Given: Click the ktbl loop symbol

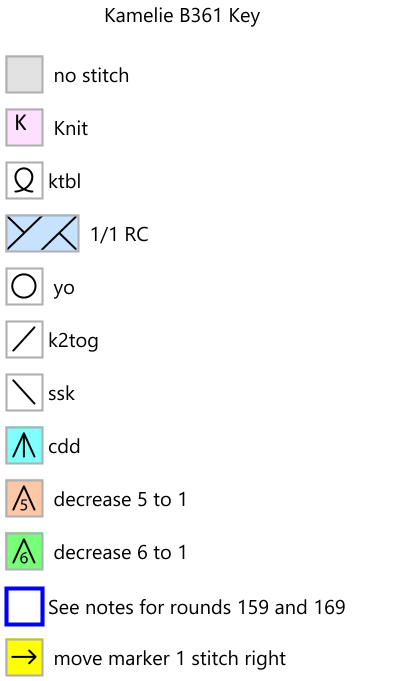Looking at the screenshot, I should 24,180.
